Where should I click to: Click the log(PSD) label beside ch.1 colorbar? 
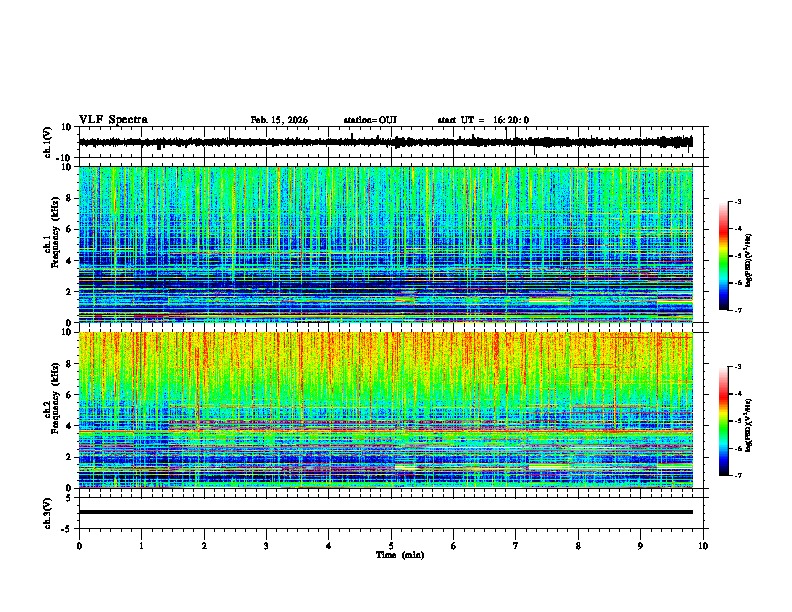pyautogui.click(x=749, y=260)
